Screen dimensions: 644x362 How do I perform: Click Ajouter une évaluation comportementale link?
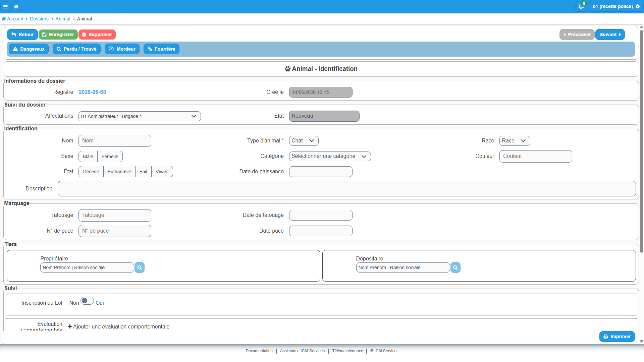121,326
